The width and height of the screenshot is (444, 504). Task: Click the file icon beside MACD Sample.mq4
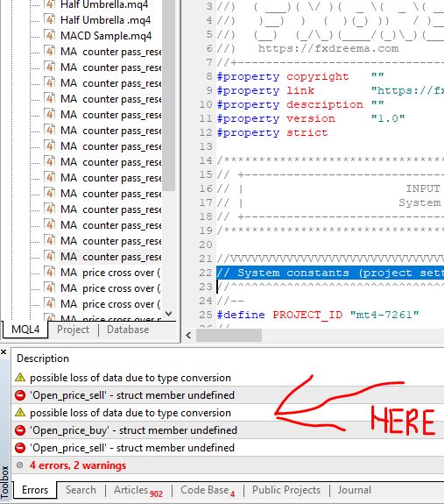point(49,36)
